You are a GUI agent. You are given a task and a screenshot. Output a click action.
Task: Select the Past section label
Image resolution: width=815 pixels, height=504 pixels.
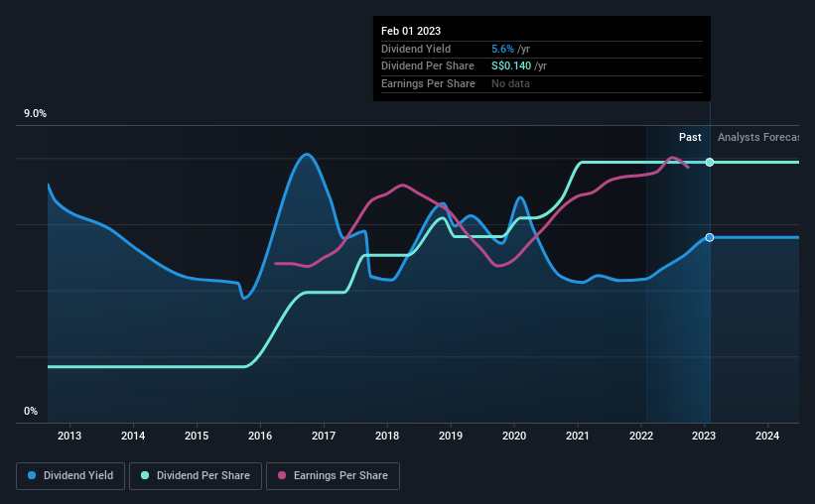(x=690, y=137)
